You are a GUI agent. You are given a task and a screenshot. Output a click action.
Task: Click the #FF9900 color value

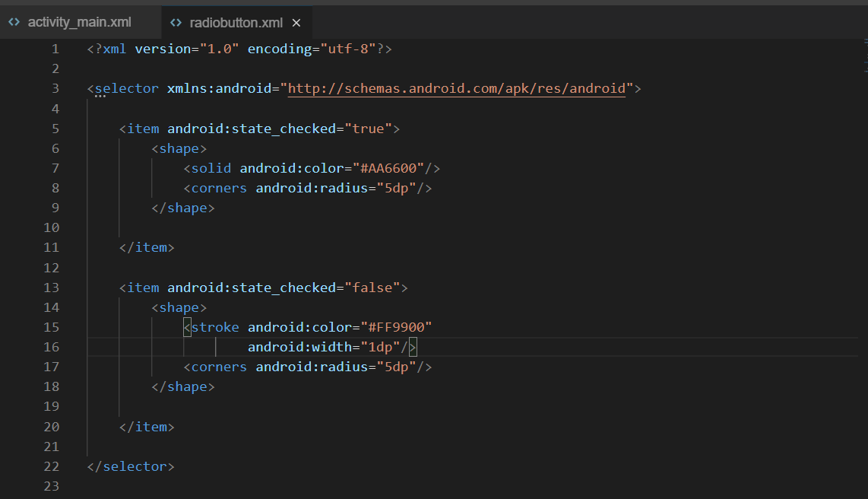pyautogui.click(x=396, y=327)
